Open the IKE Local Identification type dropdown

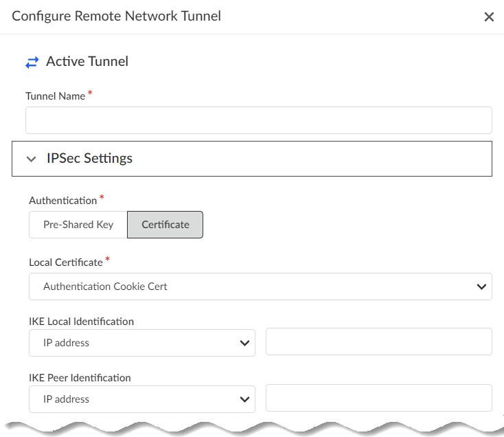pos(141,343)
